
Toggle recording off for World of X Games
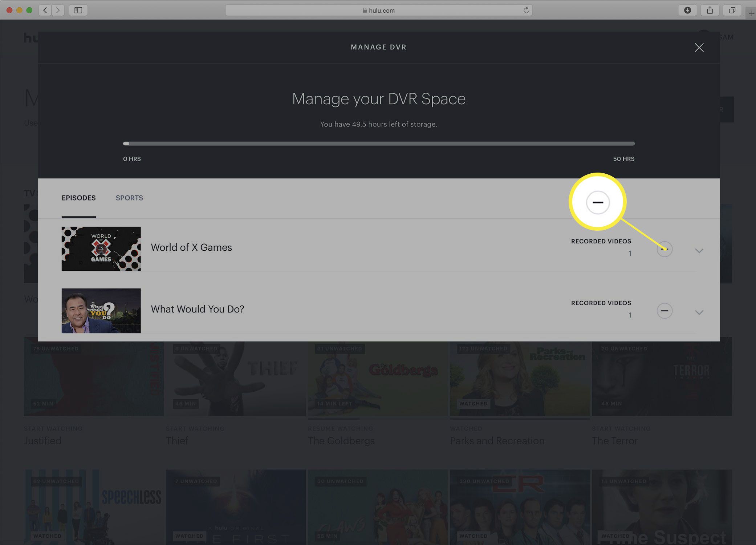pos(664,249)
